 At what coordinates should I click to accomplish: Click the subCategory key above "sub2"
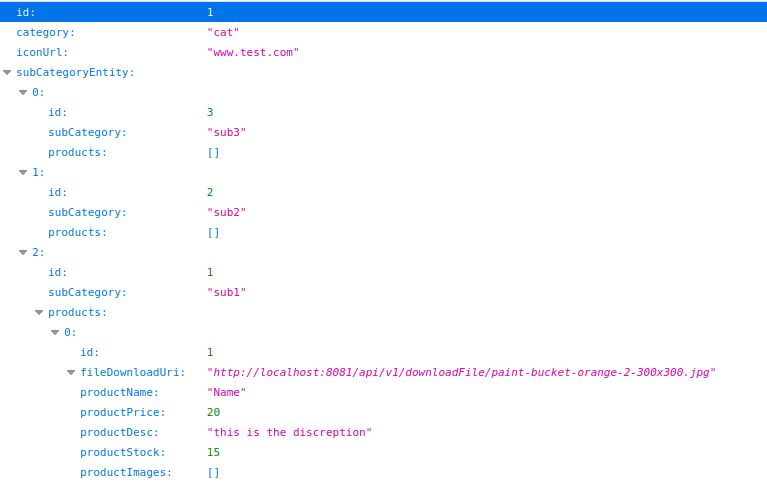coord(87,212)
